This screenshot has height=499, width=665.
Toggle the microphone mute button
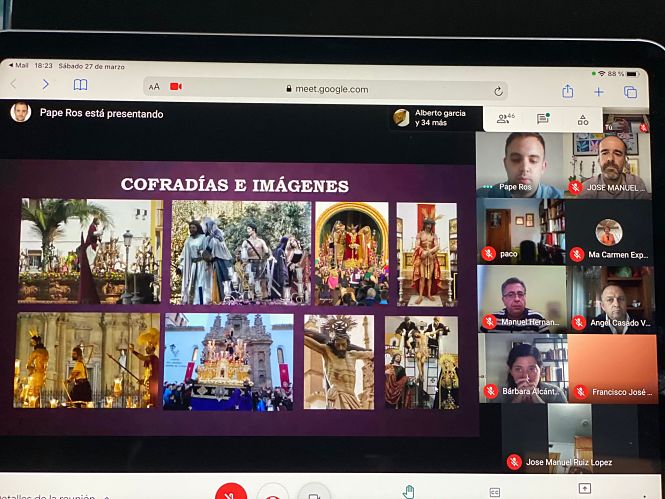pos(231,493)
